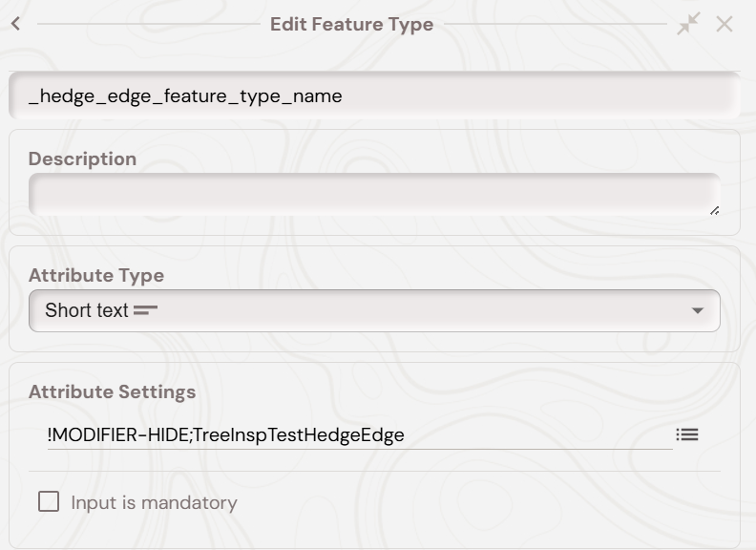Click the empty space right of the settings text

click(535, 435)
